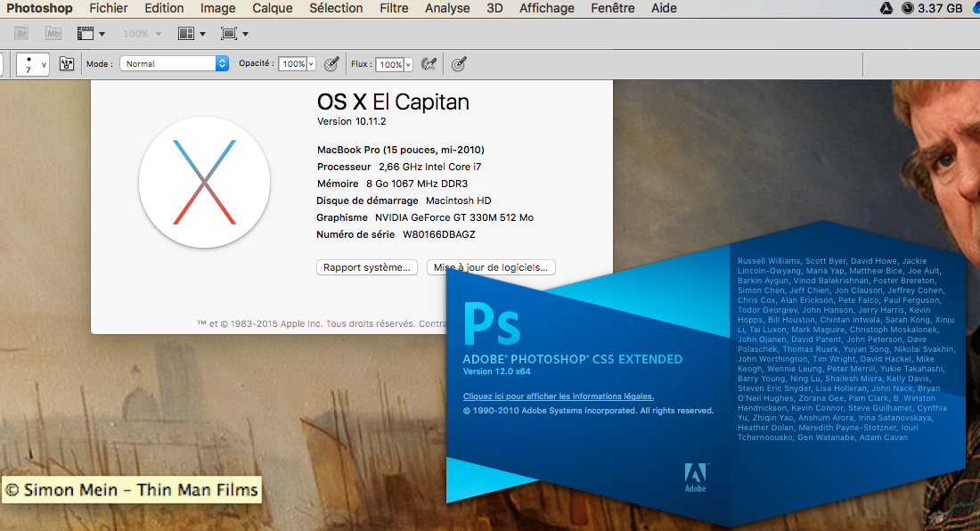Click the 'Macintosh HD' startup disk value

click(x=459, y=200)
